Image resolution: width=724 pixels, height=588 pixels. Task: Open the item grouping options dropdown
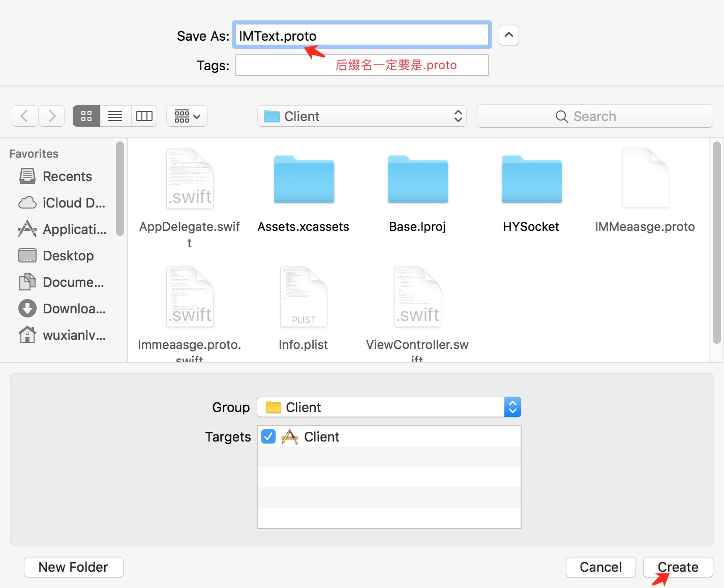(187, 116)
